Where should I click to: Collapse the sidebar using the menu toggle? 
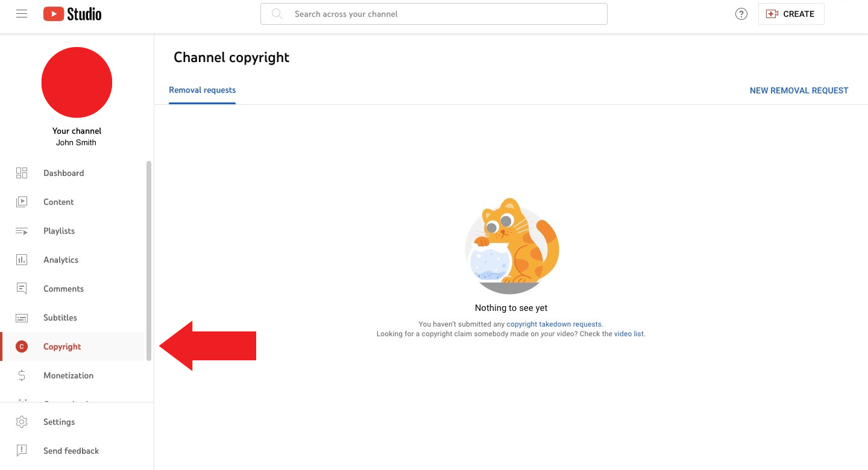[22, 13]
